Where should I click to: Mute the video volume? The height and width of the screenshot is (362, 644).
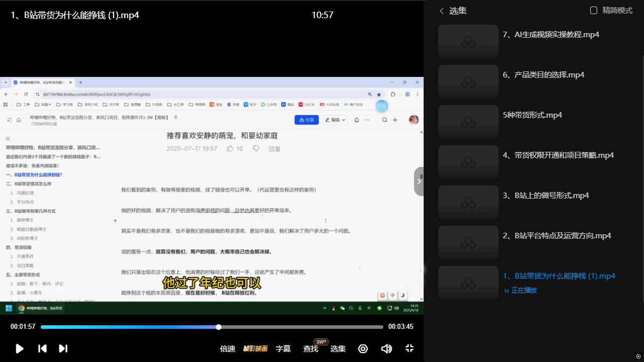tap(386, 348)
